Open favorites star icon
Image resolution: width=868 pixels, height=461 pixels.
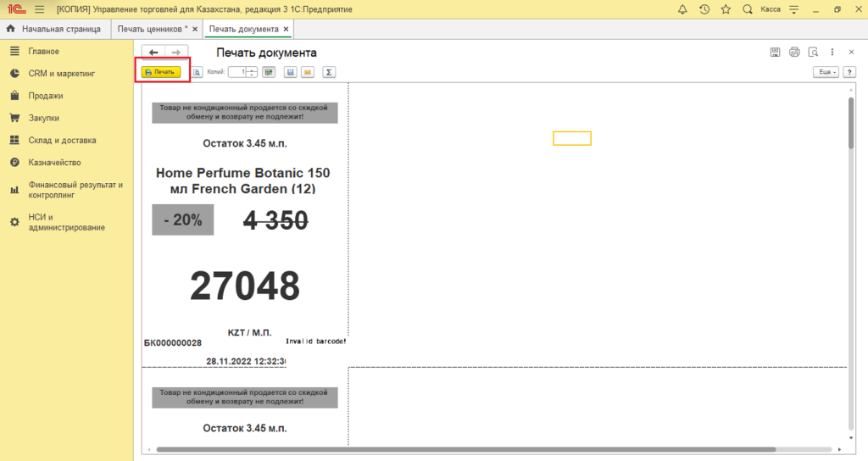(x=726, y=9)
